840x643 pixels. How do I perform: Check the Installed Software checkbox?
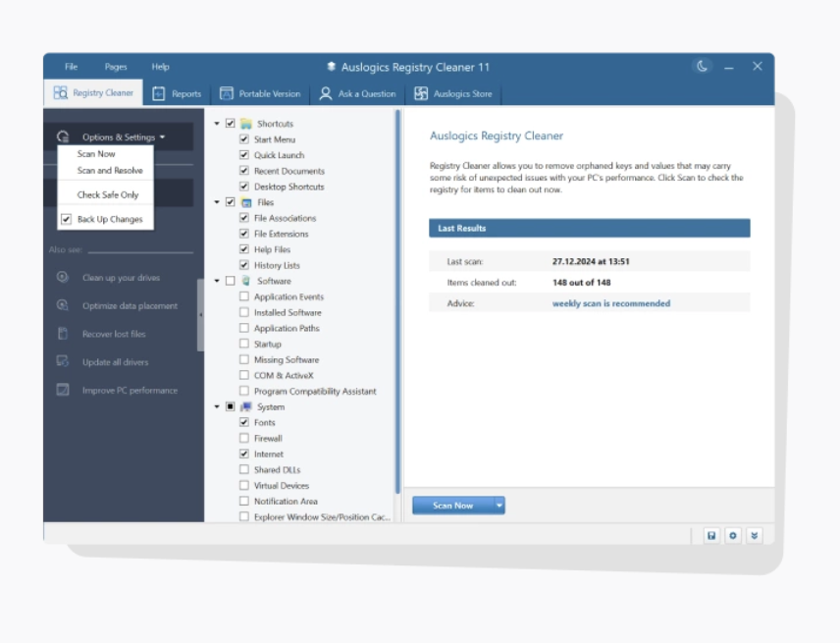[244, 312]
